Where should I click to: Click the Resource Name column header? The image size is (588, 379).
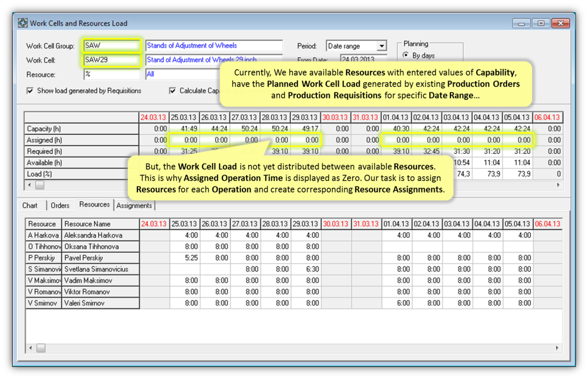click(x=101, y=224)
